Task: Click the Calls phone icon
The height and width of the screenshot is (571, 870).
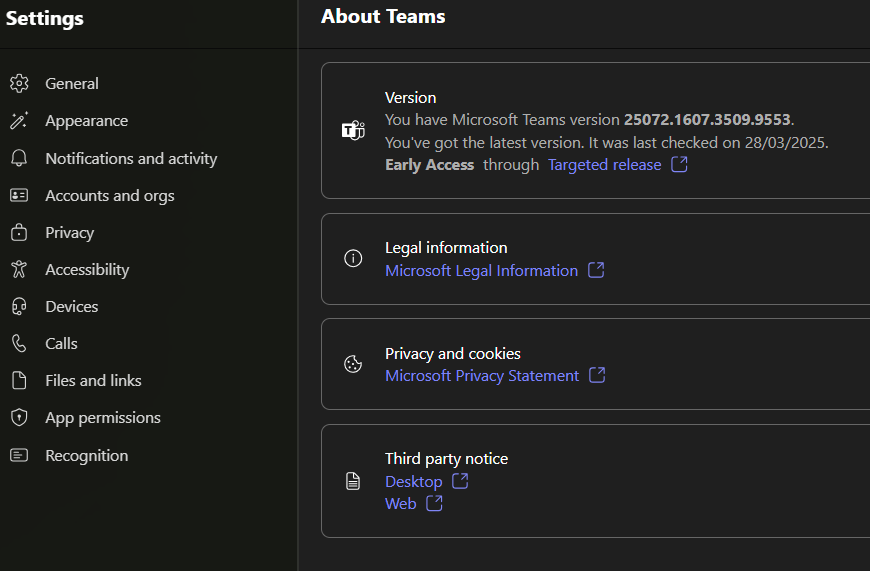Action: (x=19, y=344)
